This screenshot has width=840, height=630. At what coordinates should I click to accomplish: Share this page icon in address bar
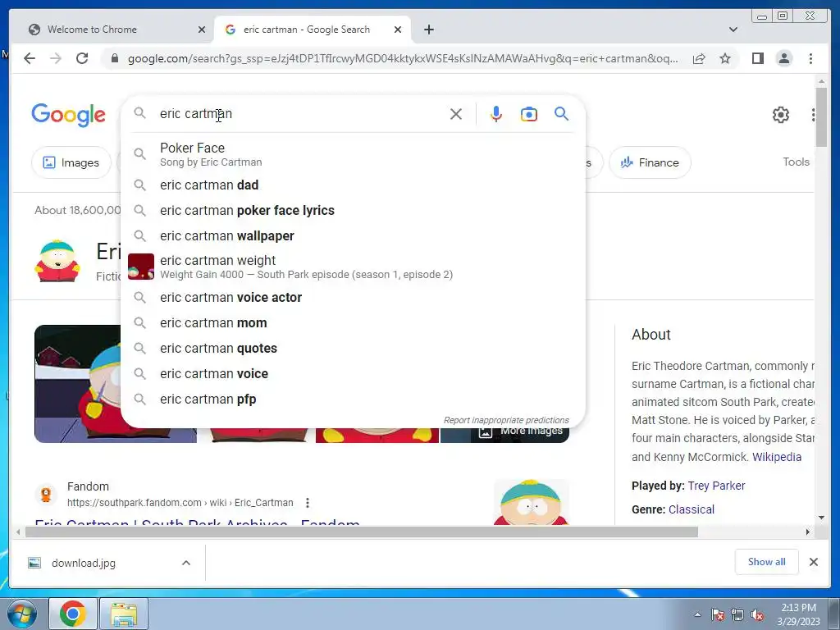(x=699, y=58)
